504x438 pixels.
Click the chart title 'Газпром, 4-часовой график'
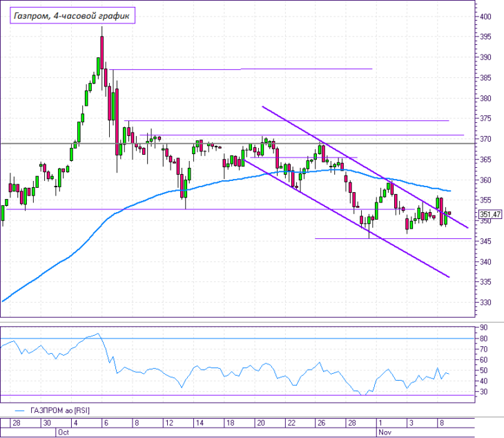click(x=72, y=15)
